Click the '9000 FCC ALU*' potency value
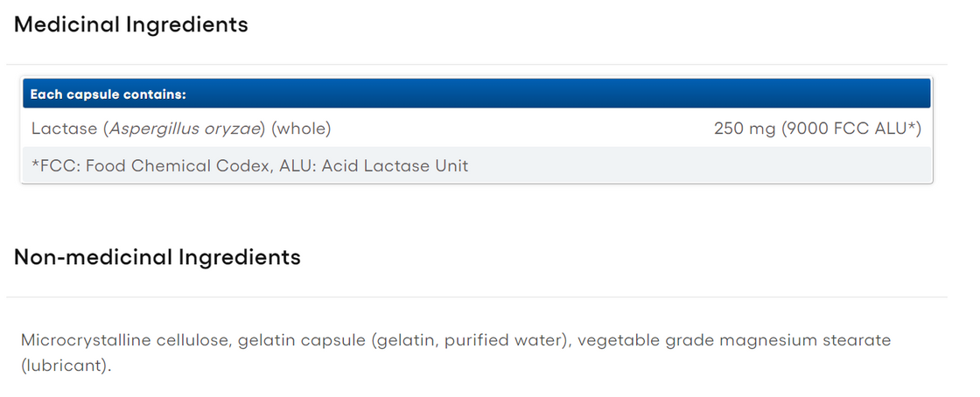The image size is (980, 397). coord(850,129)
